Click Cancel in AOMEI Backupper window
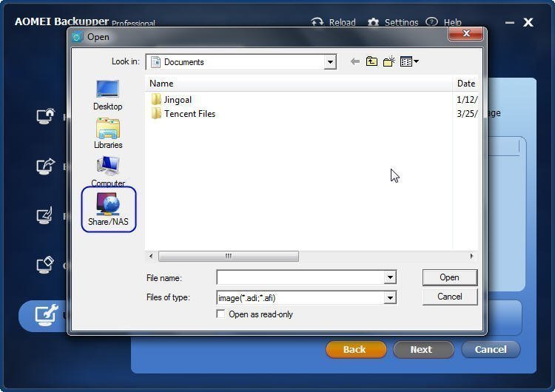Viewport: 555px width, 392px height. click(491, 350)
